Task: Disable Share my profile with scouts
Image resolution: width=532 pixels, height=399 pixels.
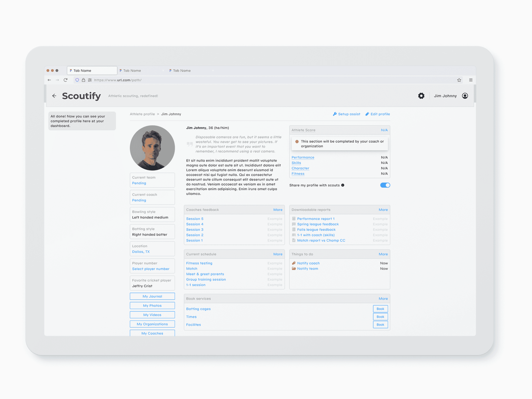Action: [x=385, y=185]
